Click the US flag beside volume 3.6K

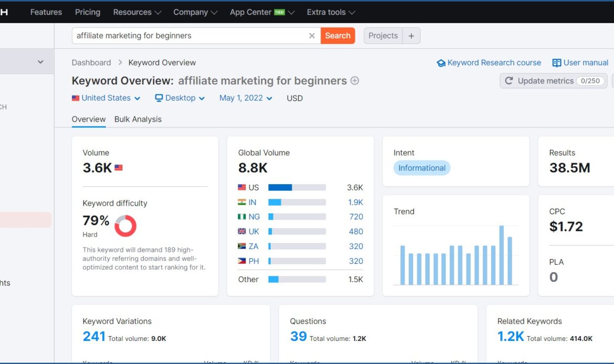point(119,167)
